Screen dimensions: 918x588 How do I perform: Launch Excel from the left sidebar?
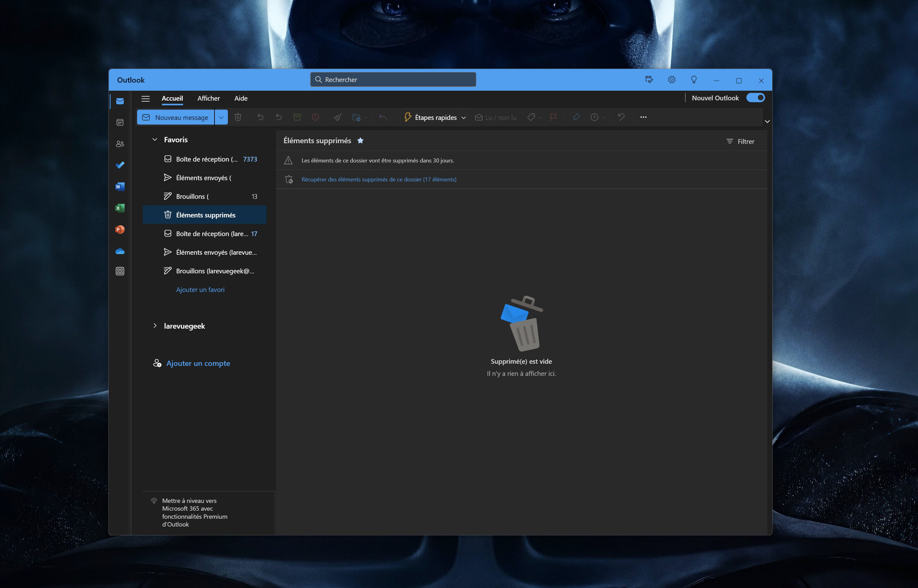tap(120, 208)
